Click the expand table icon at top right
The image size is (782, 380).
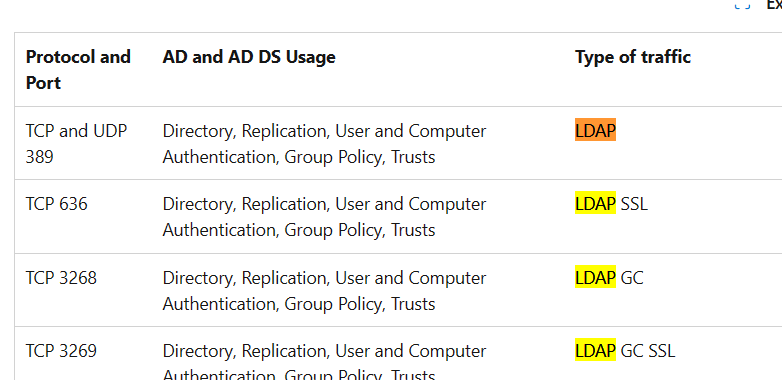pos(742,5)
